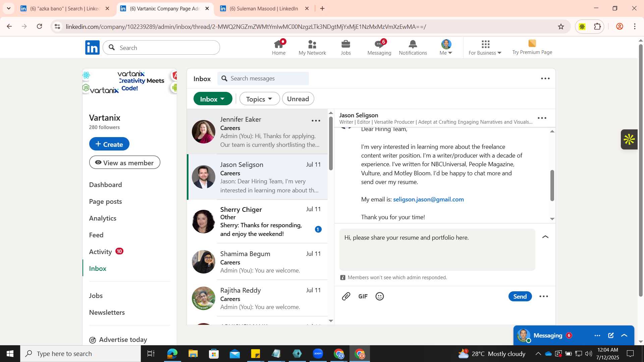Click page vertical scrollbar thumb
The image size is (644, 362).
[641, 170]
